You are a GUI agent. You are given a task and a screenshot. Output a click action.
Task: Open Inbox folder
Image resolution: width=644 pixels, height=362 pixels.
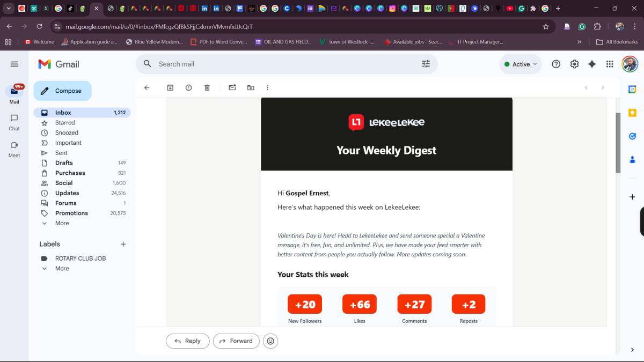(x=82, y=113)
